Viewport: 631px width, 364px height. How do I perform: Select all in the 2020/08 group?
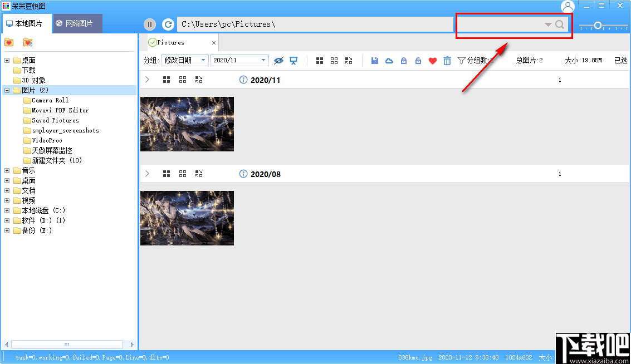pyautogui.click(x=167, y=174)
